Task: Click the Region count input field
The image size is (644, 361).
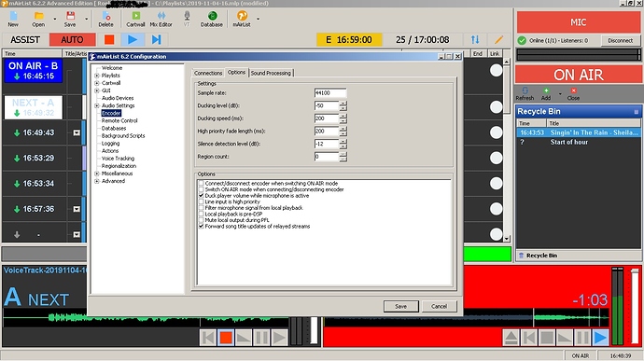Action: (x=327, y=157)
